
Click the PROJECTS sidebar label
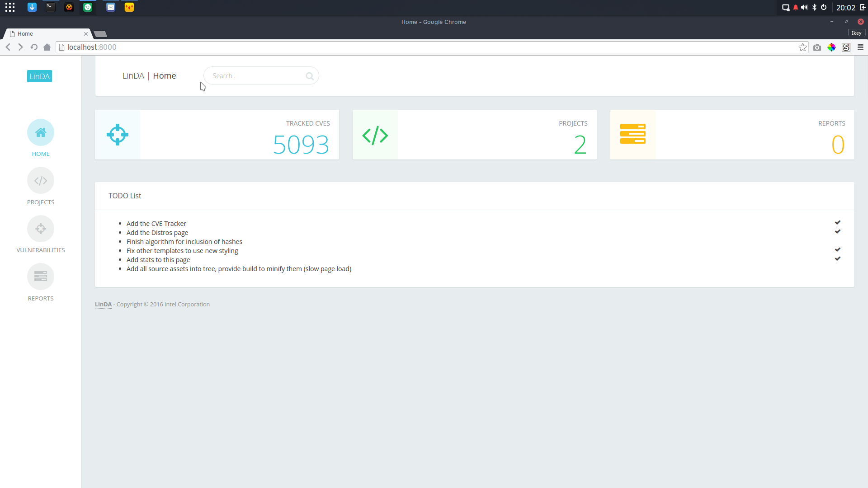41,202
